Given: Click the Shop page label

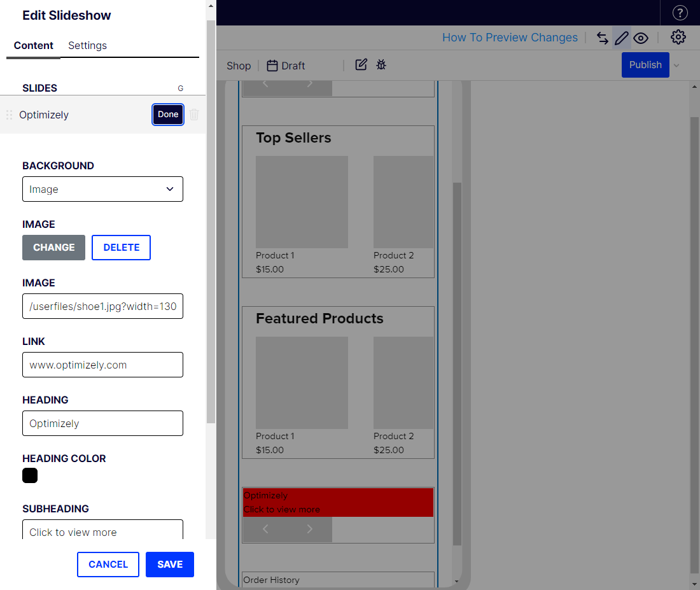Looking at the screenshot, I should coord(239,66).
